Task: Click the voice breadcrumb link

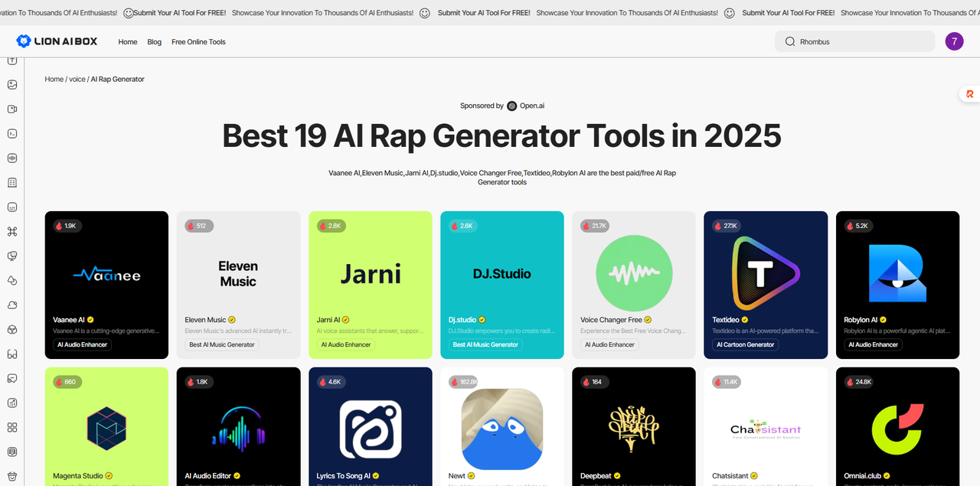Action: (77, 79)
